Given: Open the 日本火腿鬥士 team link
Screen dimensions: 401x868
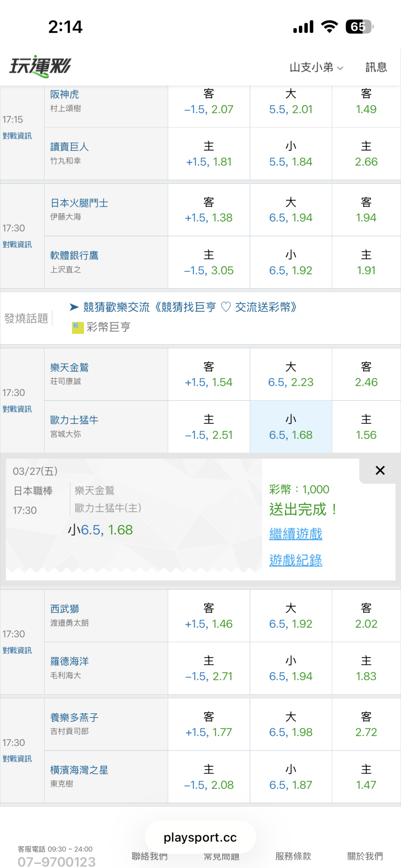Looking at the screenshot, I should pyautogui.click(x=79, y=203).
